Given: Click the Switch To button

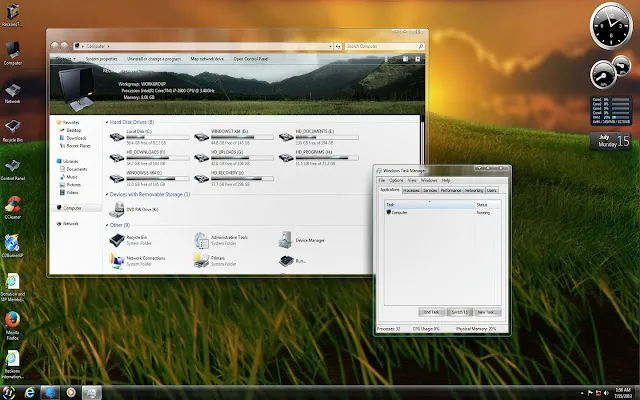Looking at the screenshot, I should pyautogui.click(x=460, y=312).
